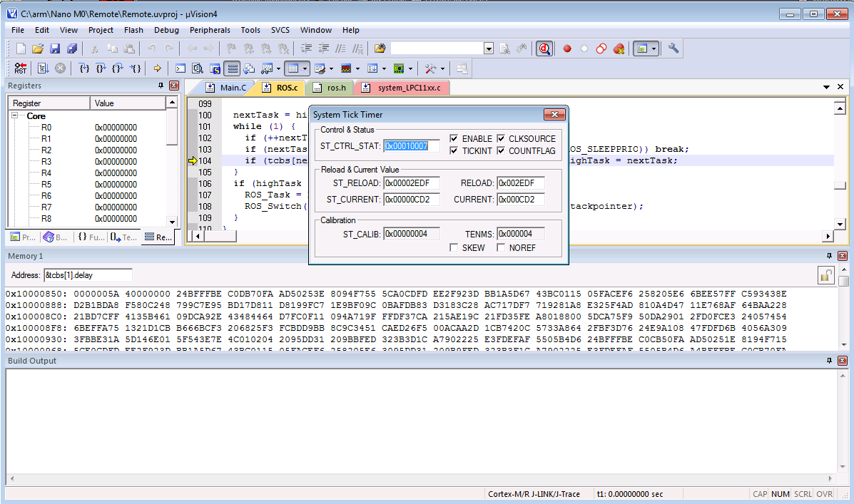854x504 pixels.
Task: Switch to the ros.h tab
Action: [330, 88]
